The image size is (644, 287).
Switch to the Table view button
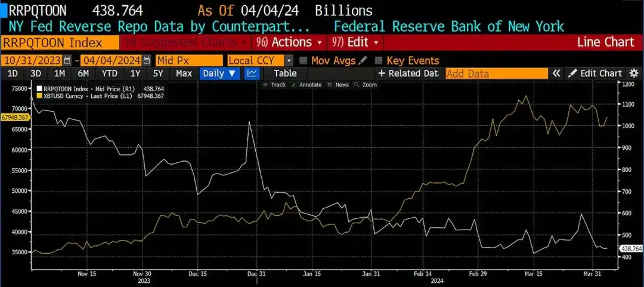point(284,73)
